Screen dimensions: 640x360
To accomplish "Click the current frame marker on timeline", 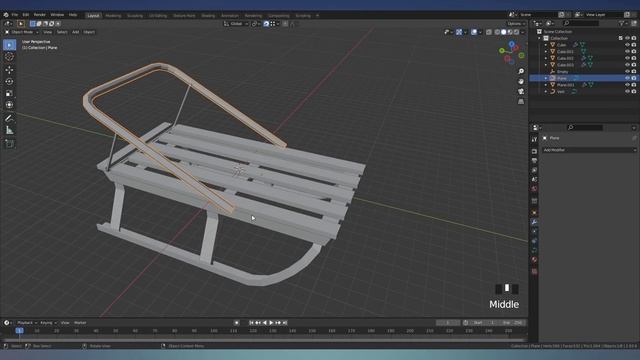I will click(x=19, y=331).
